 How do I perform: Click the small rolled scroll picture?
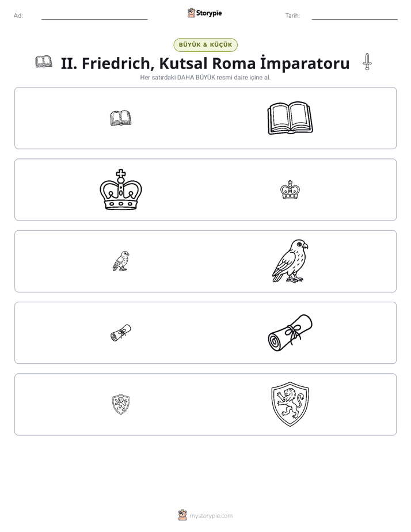(121, 333)
